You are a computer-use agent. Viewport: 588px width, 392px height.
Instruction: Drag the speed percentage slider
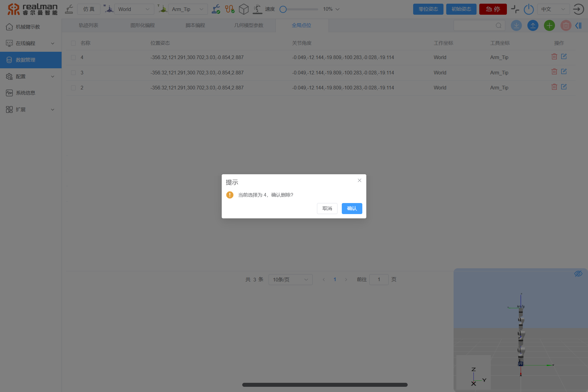pos(284,9)
